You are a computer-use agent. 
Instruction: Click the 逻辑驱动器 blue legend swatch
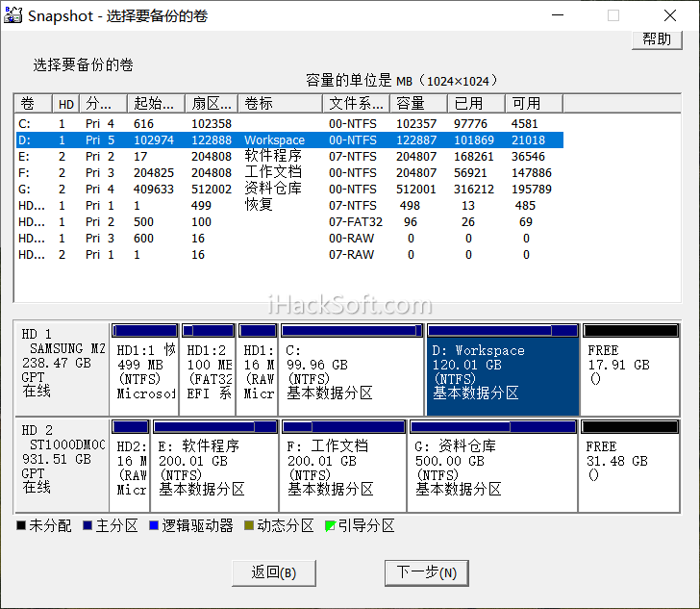pos(154,525)
